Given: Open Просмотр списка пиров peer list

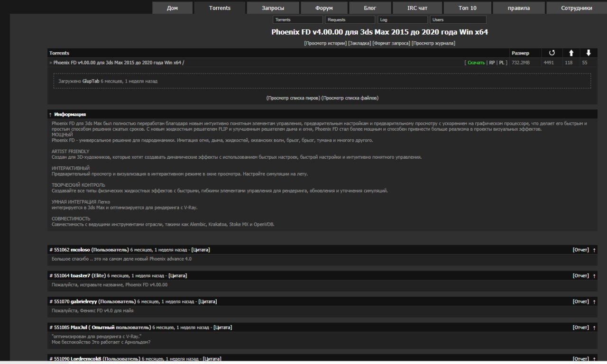Looking at the screenshot, I should point(293,98).
